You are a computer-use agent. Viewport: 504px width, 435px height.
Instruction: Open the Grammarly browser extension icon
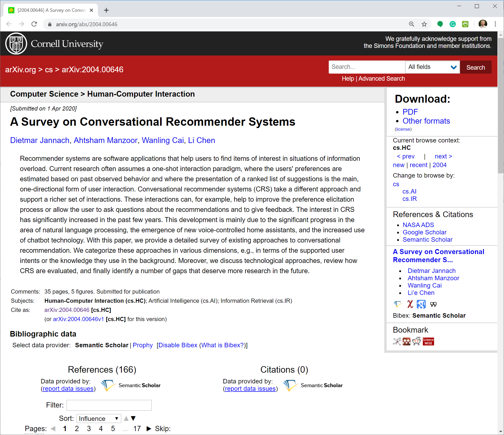click(452, 24)
